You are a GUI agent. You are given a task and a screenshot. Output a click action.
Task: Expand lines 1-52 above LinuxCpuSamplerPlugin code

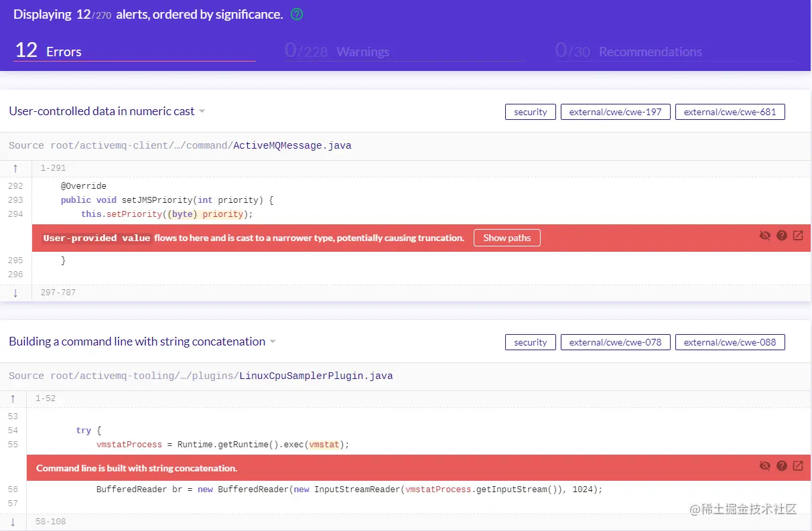point(13,398)
